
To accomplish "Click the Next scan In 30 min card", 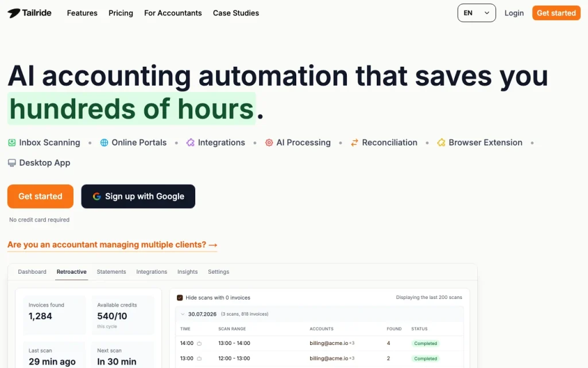I will (x=123, y=356).
